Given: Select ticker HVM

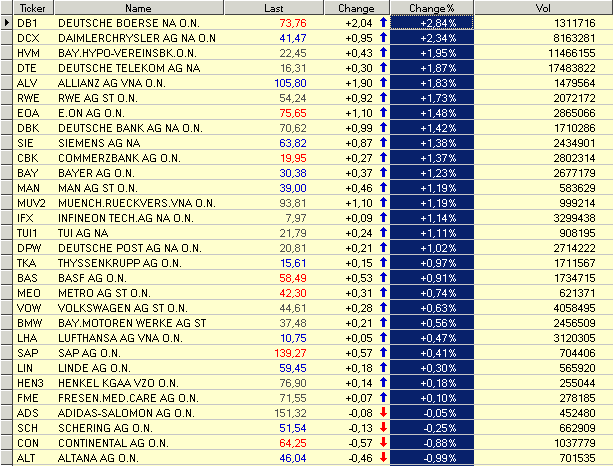Looking at the screenshot, I should (x=28, y=53).
